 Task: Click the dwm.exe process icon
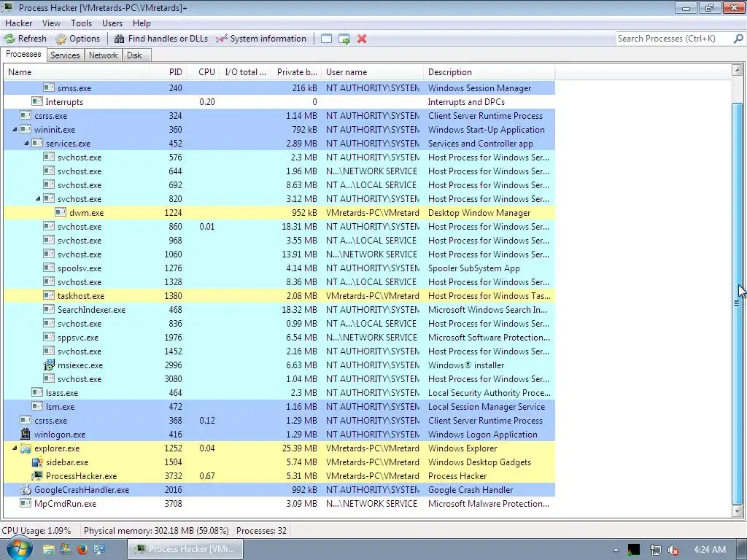click(61, 212)
